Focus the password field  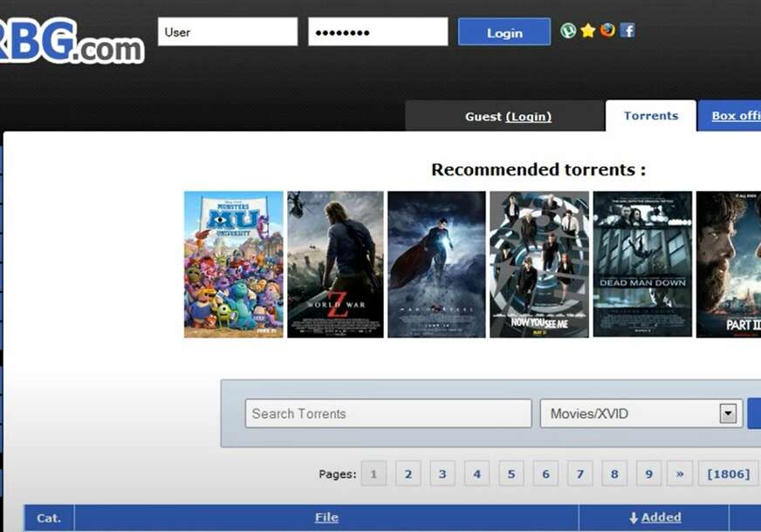(x=378, y=32)
